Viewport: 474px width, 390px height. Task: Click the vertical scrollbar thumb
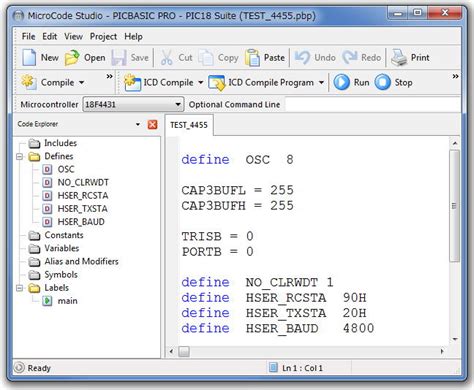coord(454,206)
